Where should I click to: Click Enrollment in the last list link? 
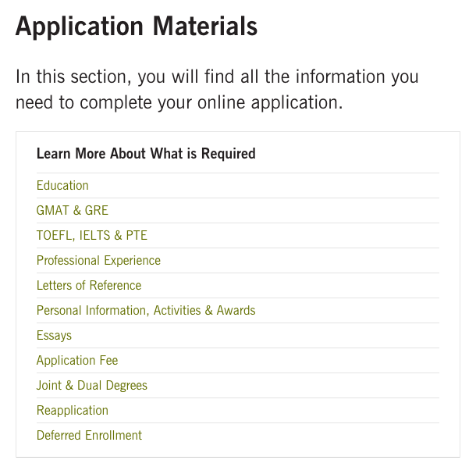(x=114, y=436)
